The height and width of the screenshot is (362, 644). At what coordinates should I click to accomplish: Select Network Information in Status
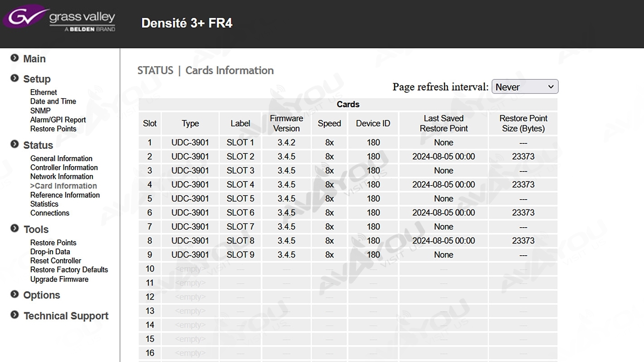tap(62, 176)
